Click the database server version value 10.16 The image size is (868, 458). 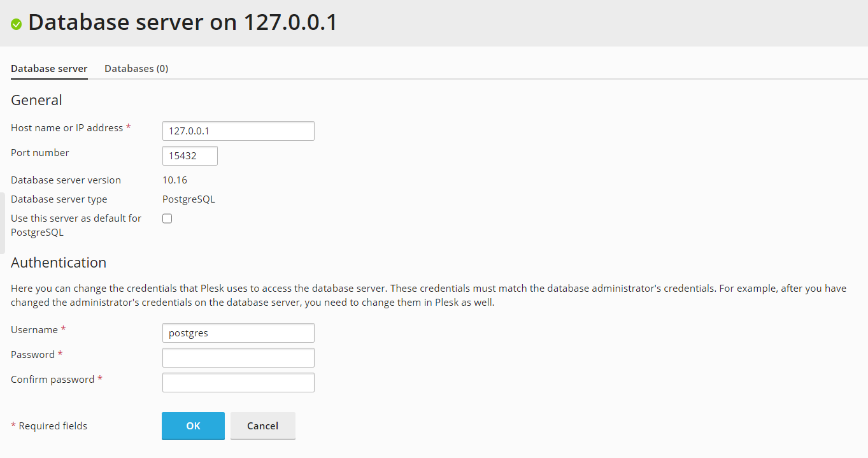click(174, 180)
